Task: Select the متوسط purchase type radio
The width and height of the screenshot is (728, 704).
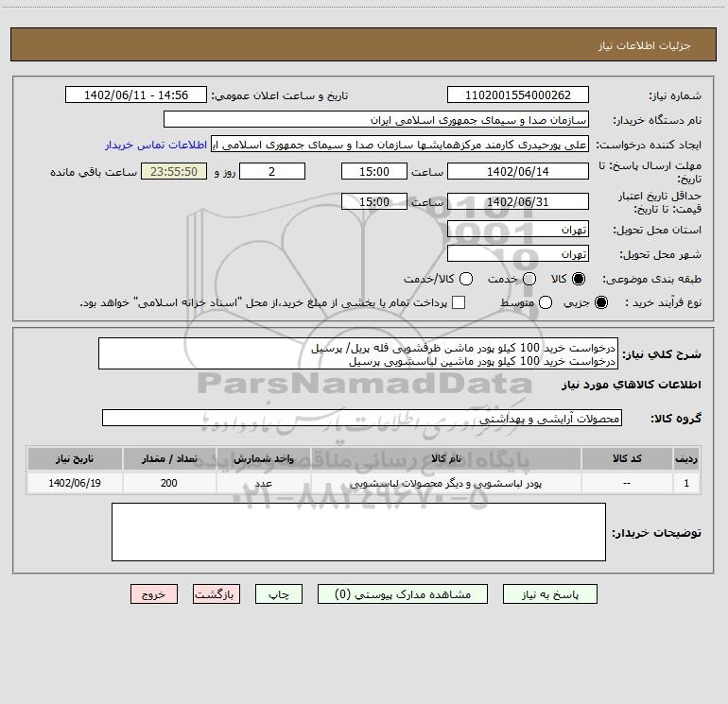Action: point(546,302)
